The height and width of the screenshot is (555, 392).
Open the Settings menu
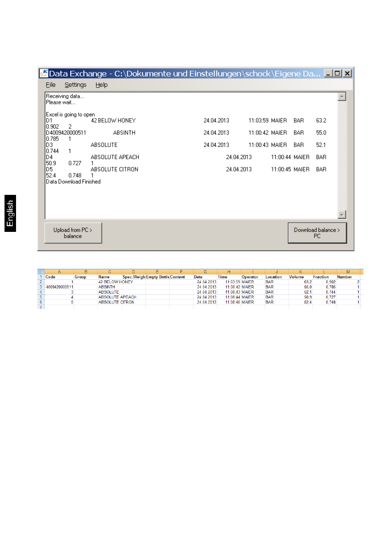point(76,85)
